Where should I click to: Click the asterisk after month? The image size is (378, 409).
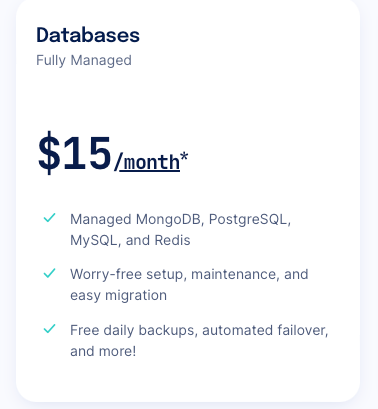point(184,157)
